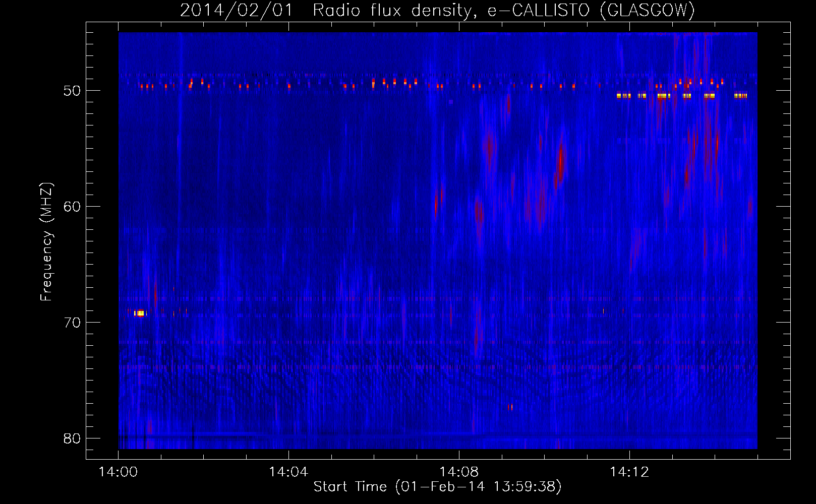Click the '50' frequency tick label
Viewport: 816px width, 504px height.
point(72,91)
